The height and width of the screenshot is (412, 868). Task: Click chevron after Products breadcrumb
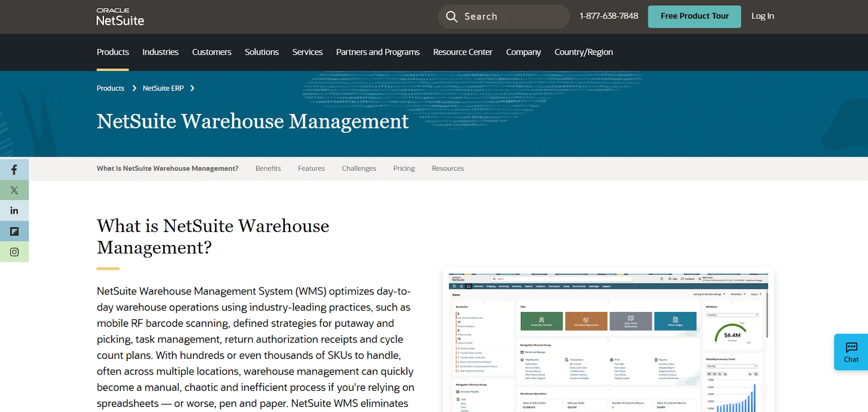coord(134,88)
